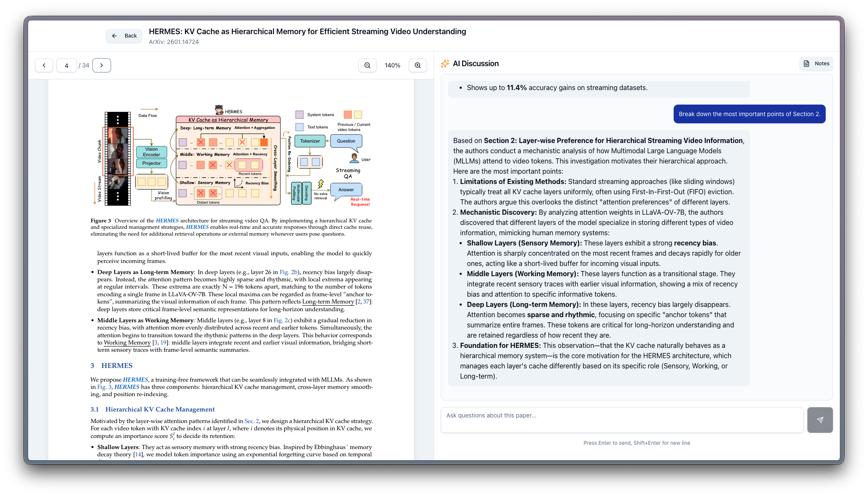Click the zoom in magnifier icon
This screenshot has width=868, height=496.
pos(417,65)
